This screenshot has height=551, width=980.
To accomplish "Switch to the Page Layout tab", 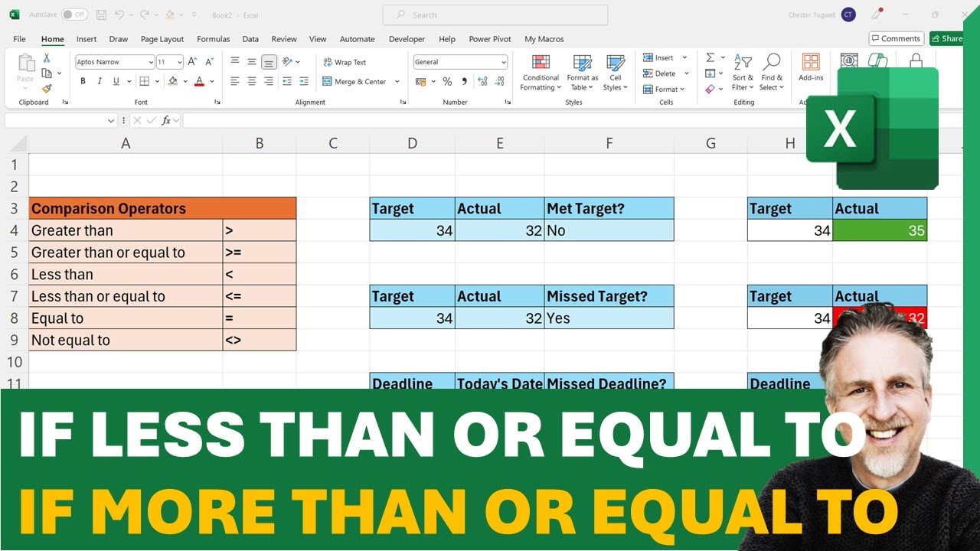I will tap(162, 39).
